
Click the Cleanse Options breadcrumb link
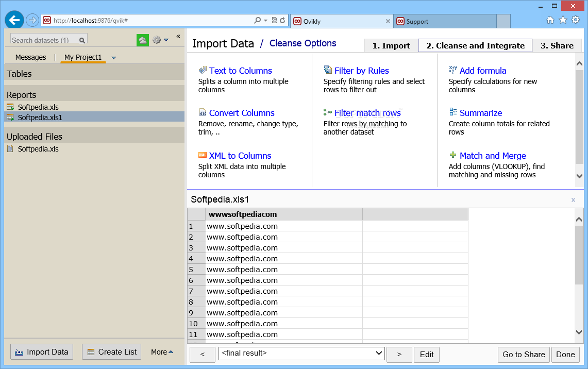(x=303, y=43)
